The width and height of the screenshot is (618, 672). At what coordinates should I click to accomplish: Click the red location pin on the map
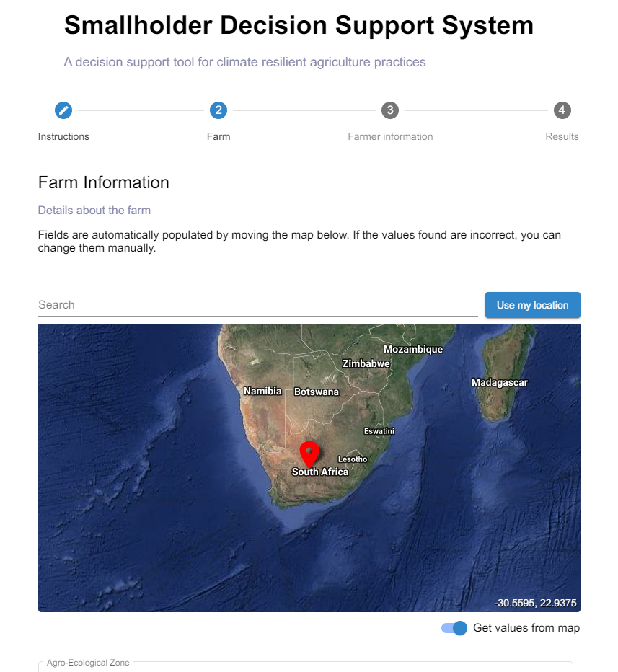click(309, 454)
